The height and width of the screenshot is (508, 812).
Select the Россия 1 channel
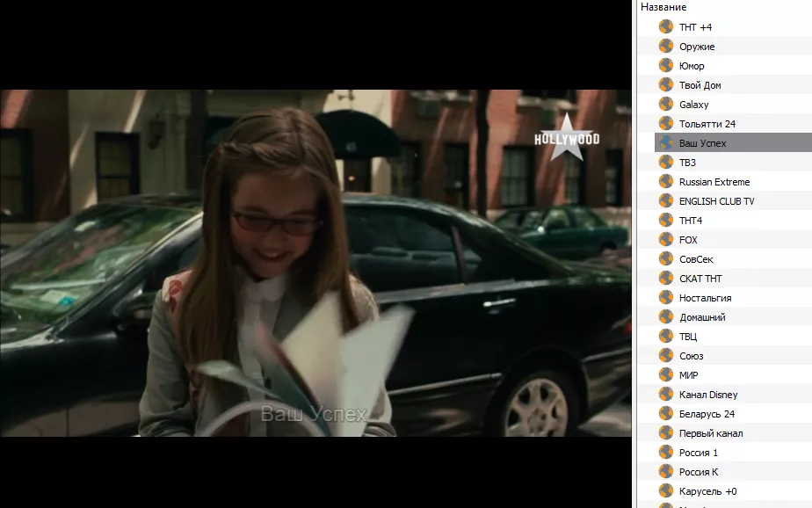click(x=699, y=453)
